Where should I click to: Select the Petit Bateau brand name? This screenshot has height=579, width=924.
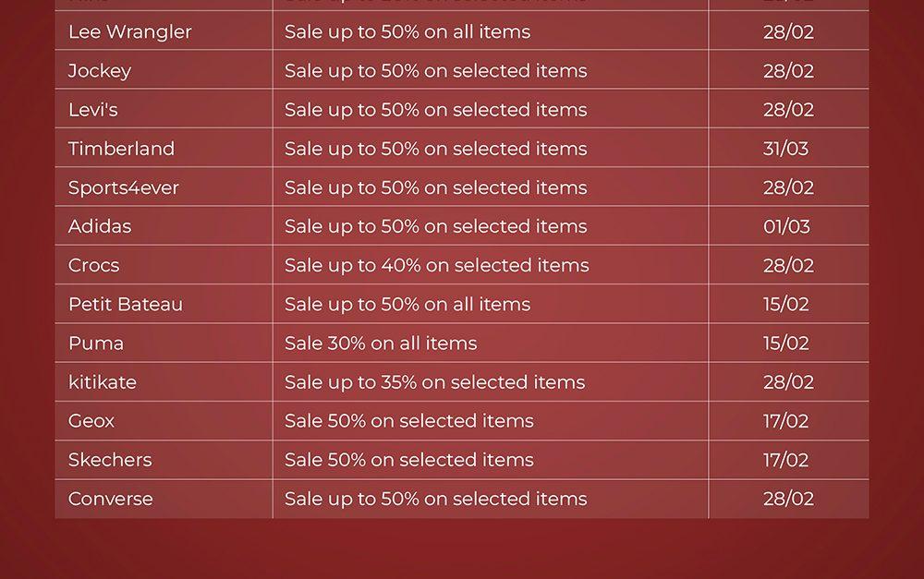(126, 305)
